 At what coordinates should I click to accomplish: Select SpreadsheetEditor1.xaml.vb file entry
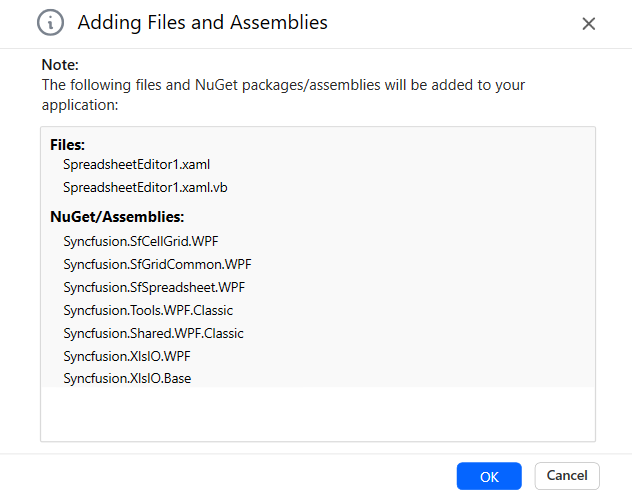pyautogui.click(x=145, y=187)
